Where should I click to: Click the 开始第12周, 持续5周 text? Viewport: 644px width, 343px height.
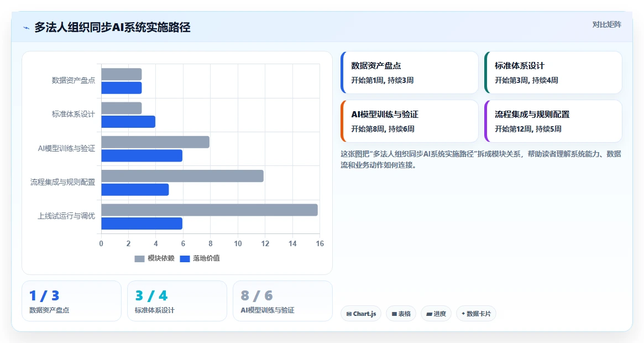pos(528,129)
